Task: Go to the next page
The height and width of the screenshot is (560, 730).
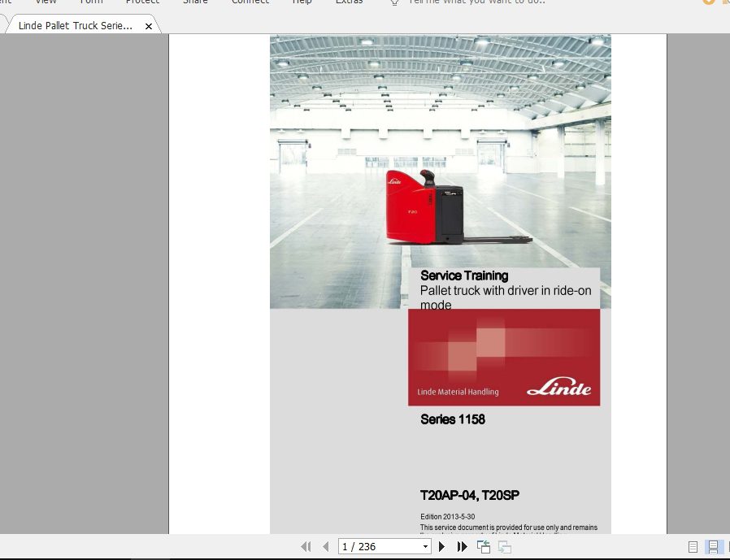Action: (441, 546)
